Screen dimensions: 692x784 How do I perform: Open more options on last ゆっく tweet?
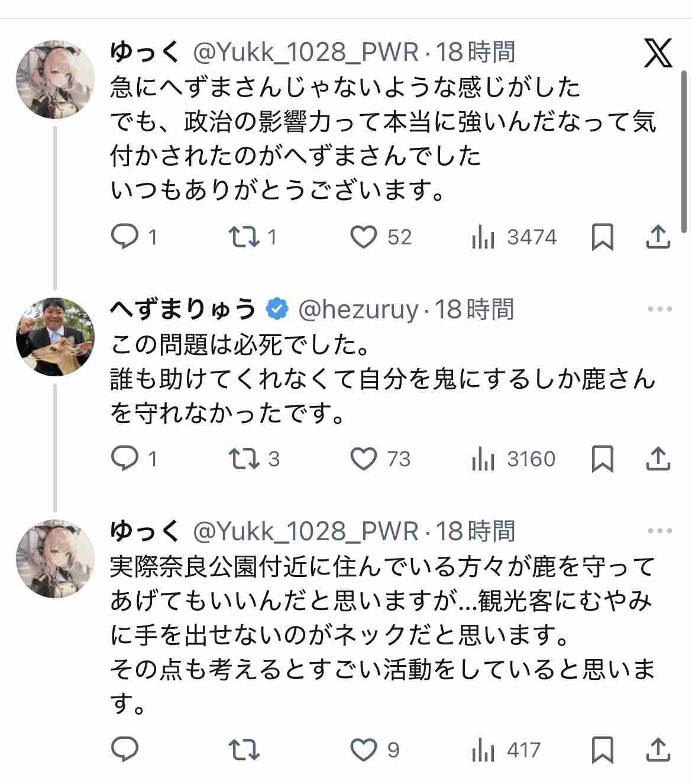(659, 531)
